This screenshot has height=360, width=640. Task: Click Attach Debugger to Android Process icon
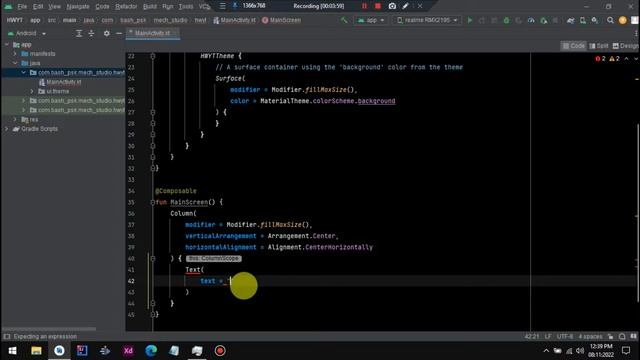tap(543, 20)
